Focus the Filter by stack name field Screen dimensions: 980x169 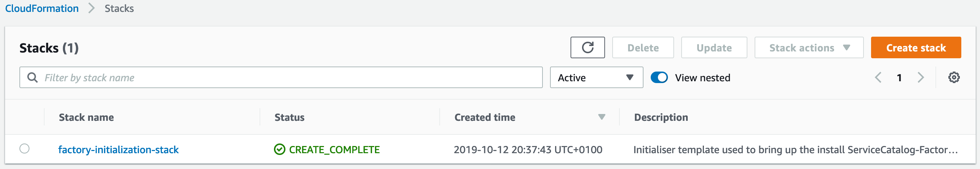[281, 78]
